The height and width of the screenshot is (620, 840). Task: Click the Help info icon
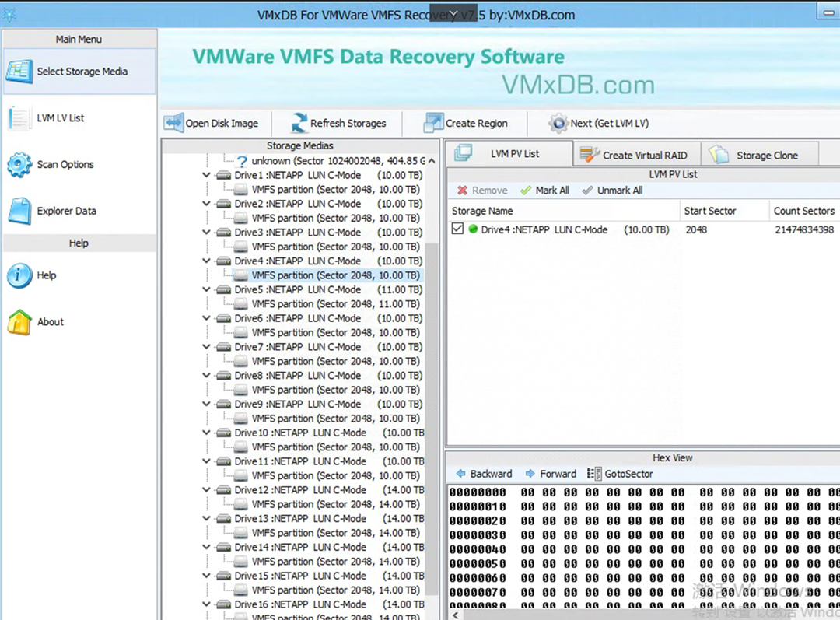tap(19, 275)
